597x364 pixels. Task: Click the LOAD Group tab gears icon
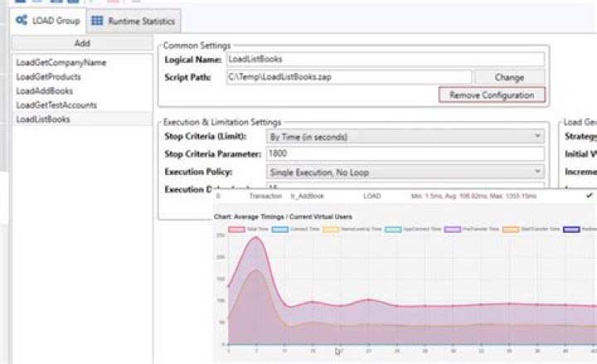pos(22,20)
